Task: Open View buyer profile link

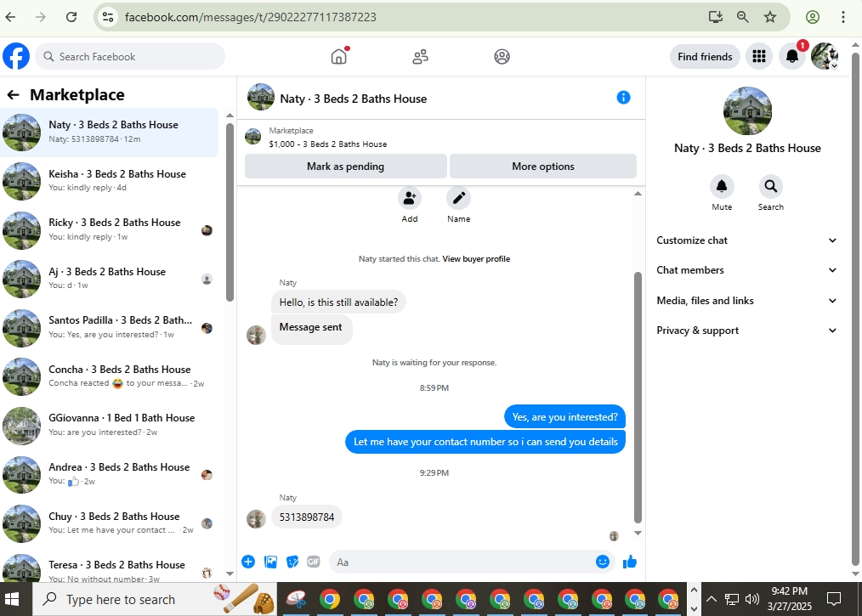Action: click(476, 259)
